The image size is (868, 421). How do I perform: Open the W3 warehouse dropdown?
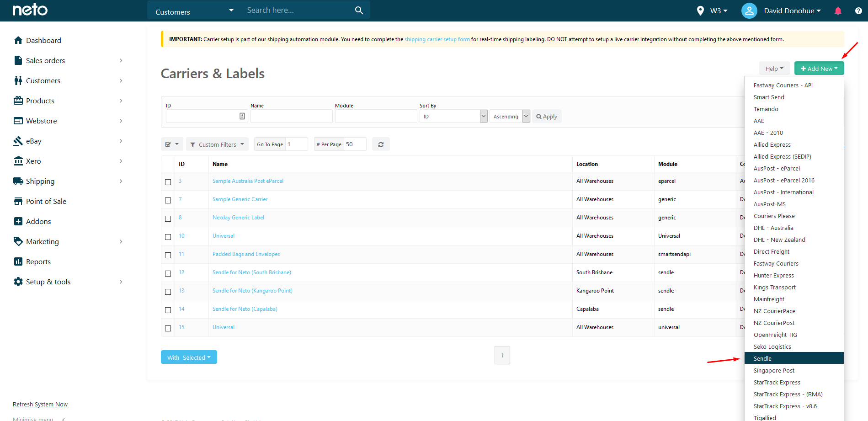(719, 11)
